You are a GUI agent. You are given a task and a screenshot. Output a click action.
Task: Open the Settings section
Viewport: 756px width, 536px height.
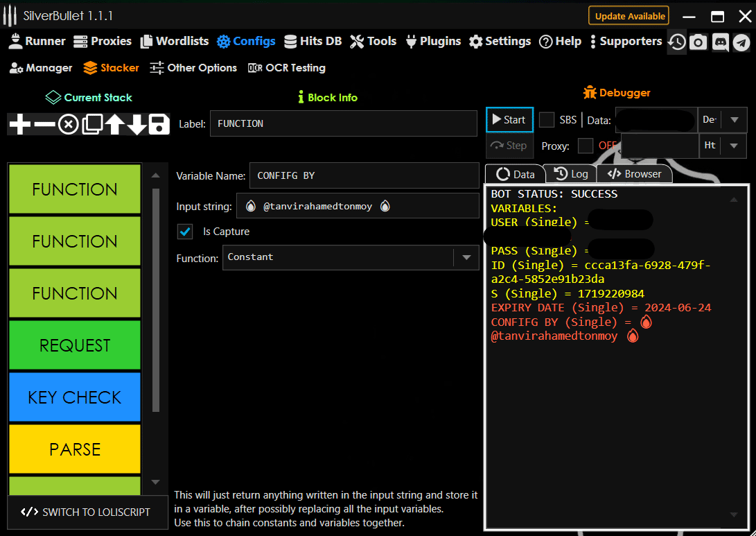(x=500, y=42)
